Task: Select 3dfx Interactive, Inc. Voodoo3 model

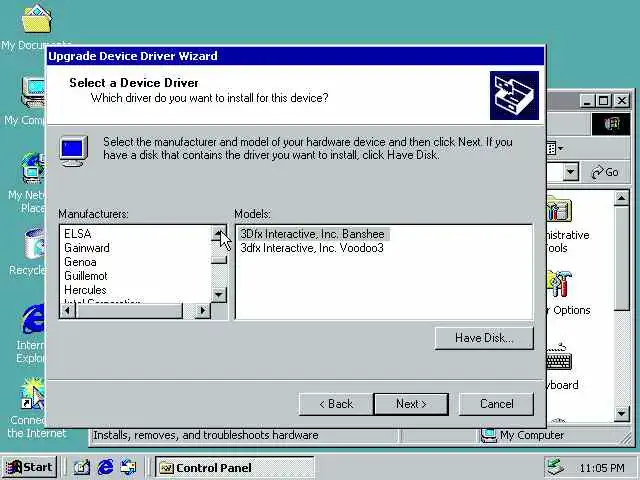Action: (312, 248)
